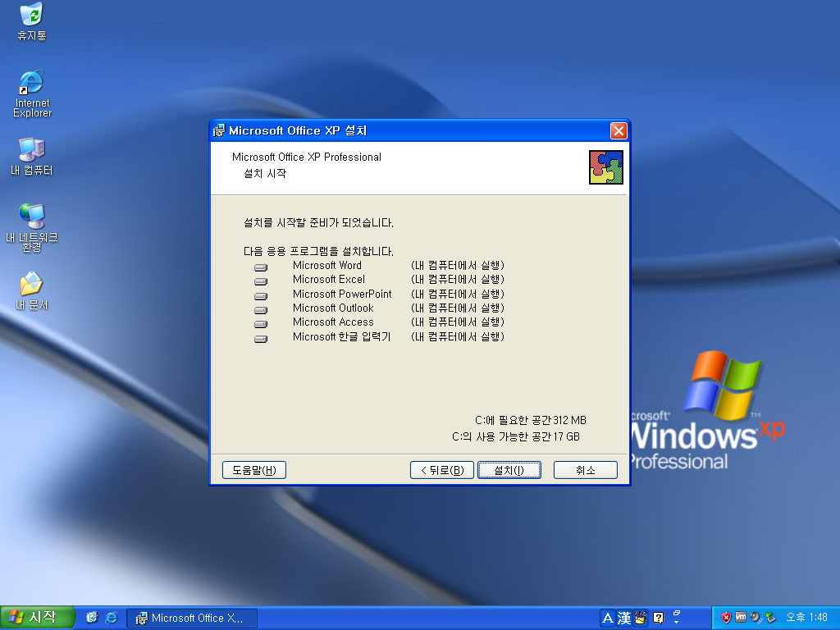Click the Microsoft Access list entry text

(333, 322)
